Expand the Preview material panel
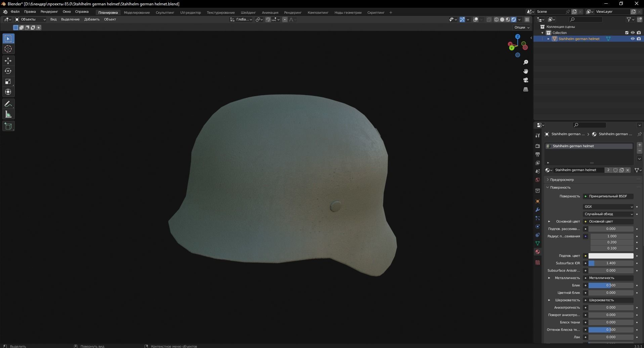Image resolution: width=644 pixels, height=348 pixels. coord(548,180)
